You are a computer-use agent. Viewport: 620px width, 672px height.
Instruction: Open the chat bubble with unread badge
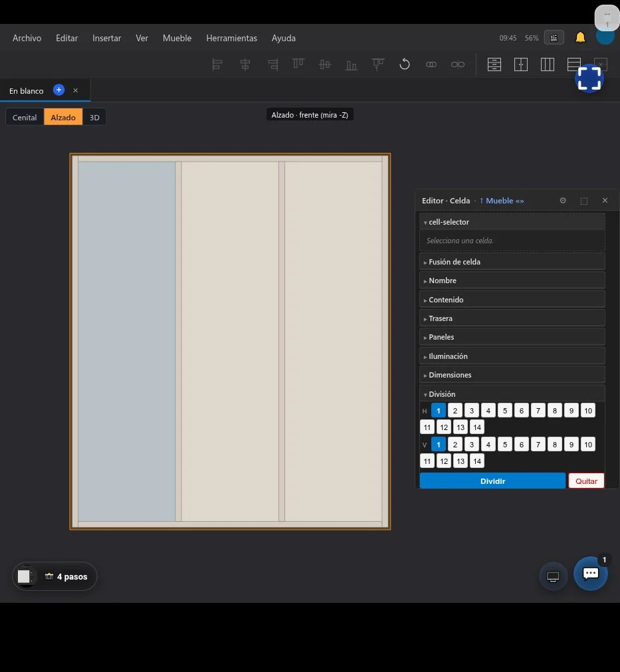click(x=591, y=574)
